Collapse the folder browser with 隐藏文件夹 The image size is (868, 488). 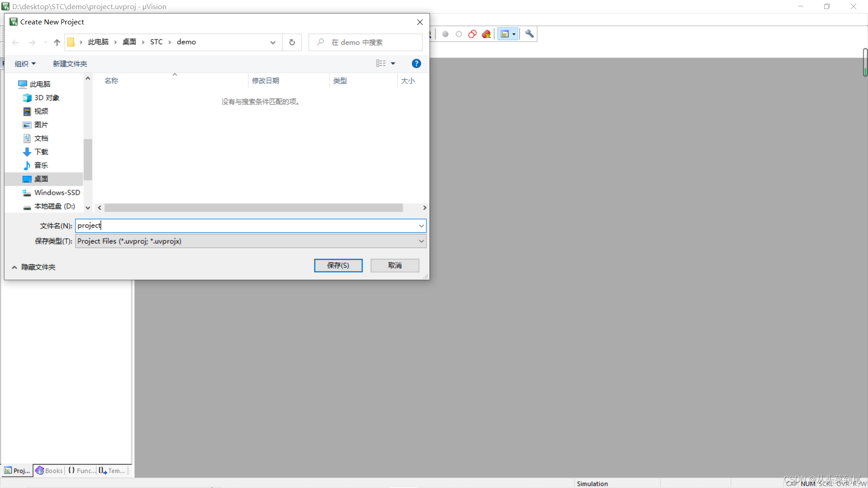[33, 267]
